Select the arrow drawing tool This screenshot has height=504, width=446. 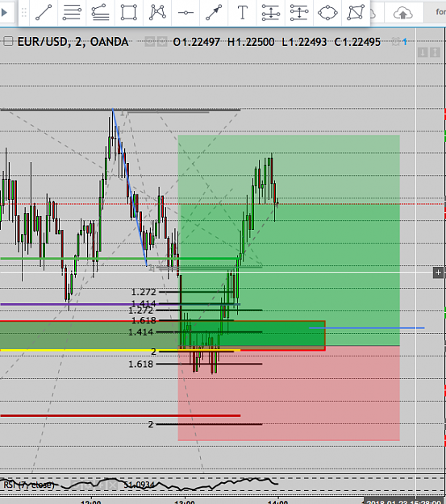[x=214, y=13]
